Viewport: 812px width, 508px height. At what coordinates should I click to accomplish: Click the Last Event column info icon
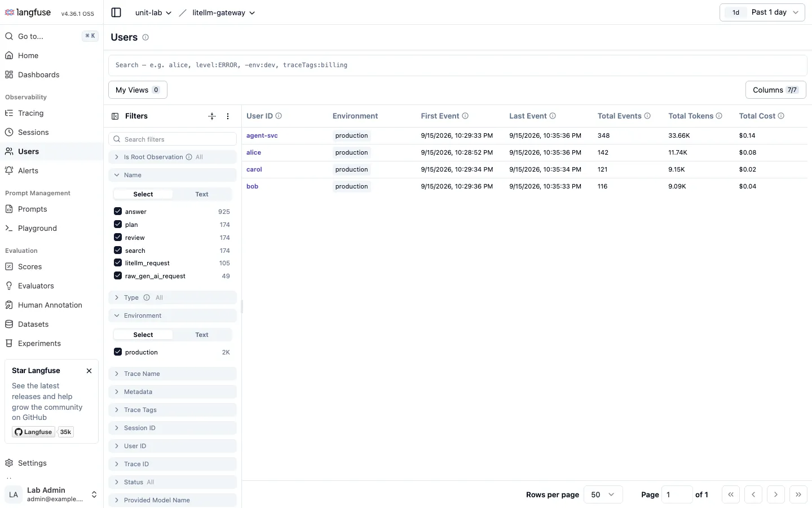coord(553,116)
